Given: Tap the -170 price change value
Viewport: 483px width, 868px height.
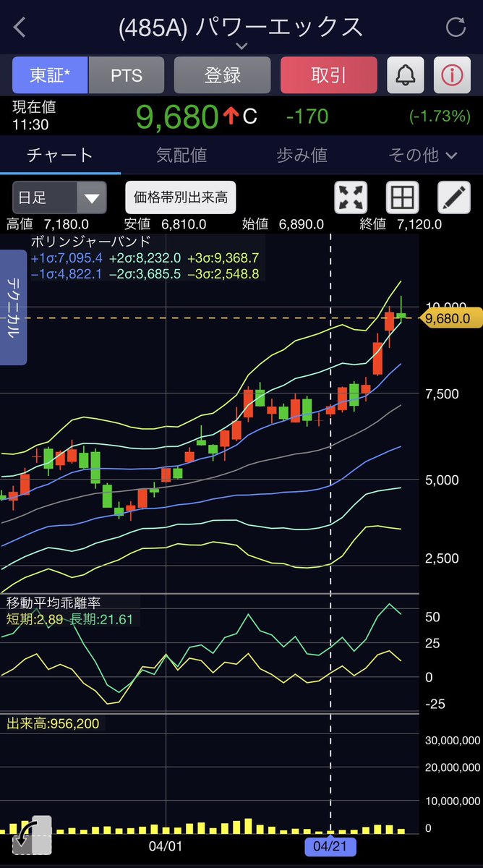Looking at the screenshot, I should coord(307,116).
